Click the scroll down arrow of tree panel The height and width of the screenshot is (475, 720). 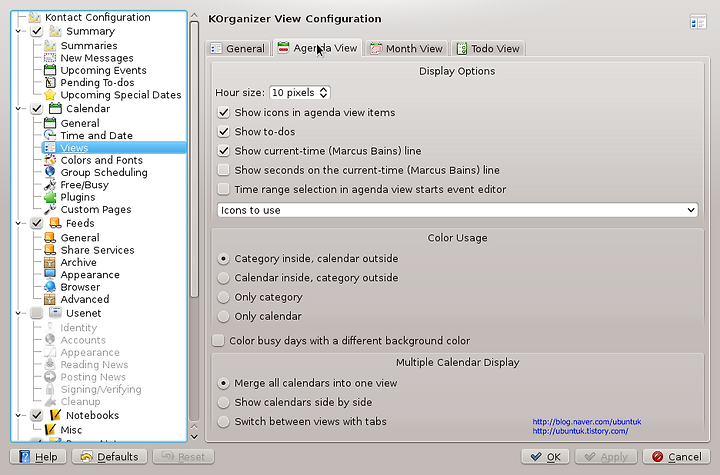[x=194, y=436]
